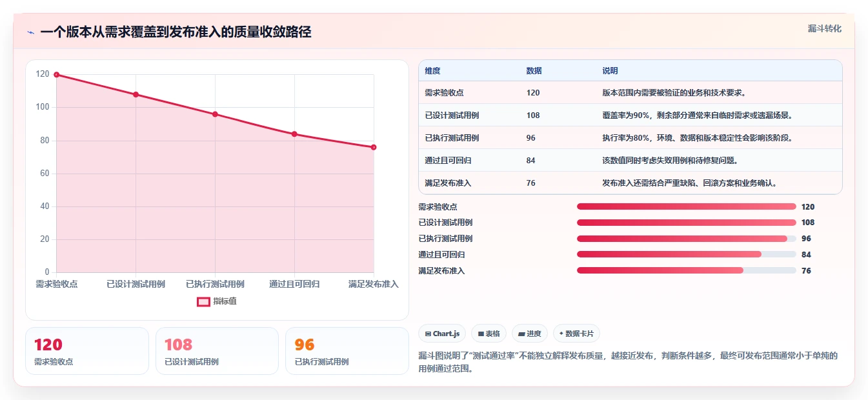Viewport: 868px width, 400px height.
Task: Click the 已执行测试用例 x-axis label on chart
Action: click(215, 284)
